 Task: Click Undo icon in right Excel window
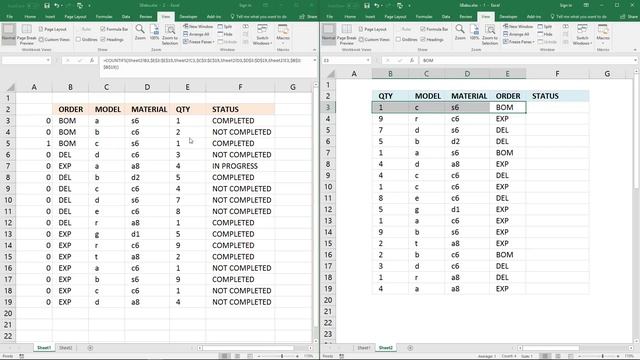(377, 6)
